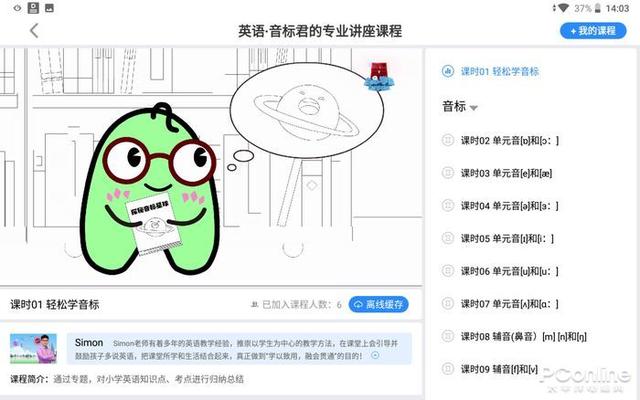Select lesson 课时03 单元音[e]和[æ]
This screenshot has width=640, height=400.
coord(506,173)
